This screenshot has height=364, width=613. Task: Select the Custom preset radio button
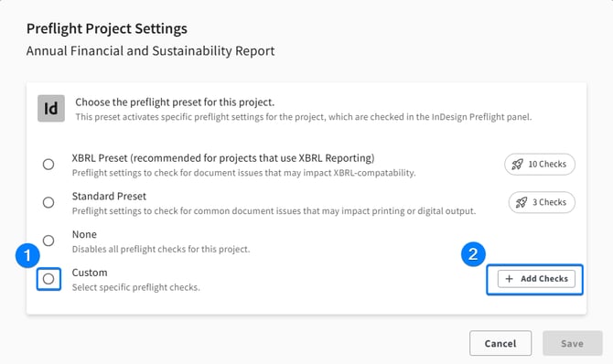(x=48, y=279)
